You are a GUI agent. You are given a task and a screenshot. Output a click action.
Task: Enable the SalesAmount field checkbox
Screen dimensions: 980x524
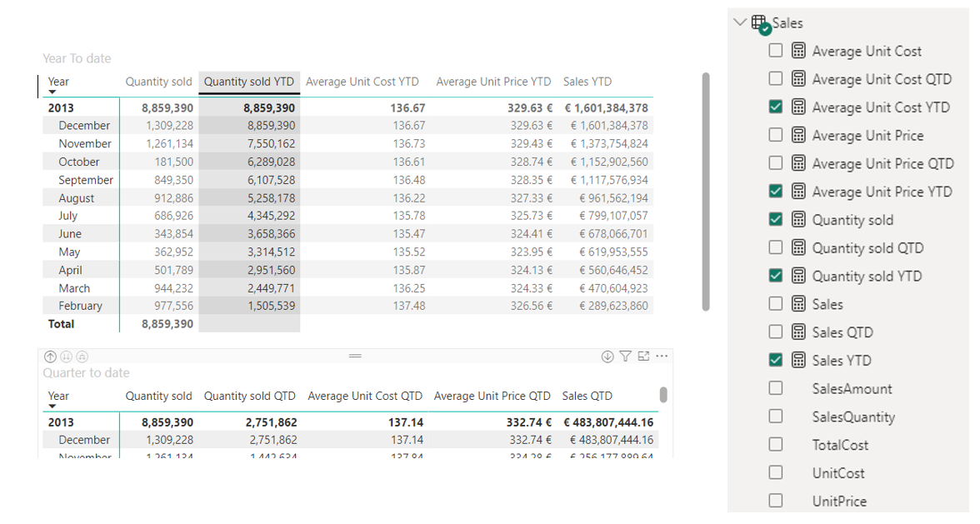point(776,388)
